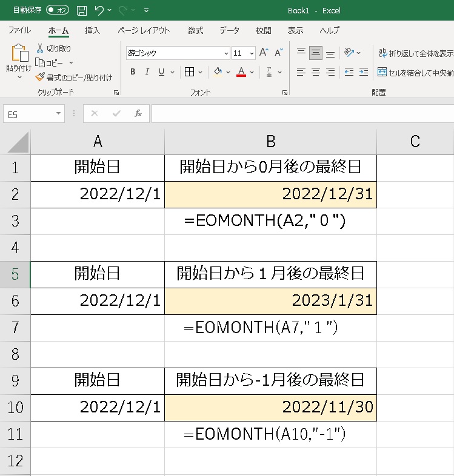This screenshot has height=476, width=454.
Task: Click the Insert Function fx icon
Action: (138, 113)
